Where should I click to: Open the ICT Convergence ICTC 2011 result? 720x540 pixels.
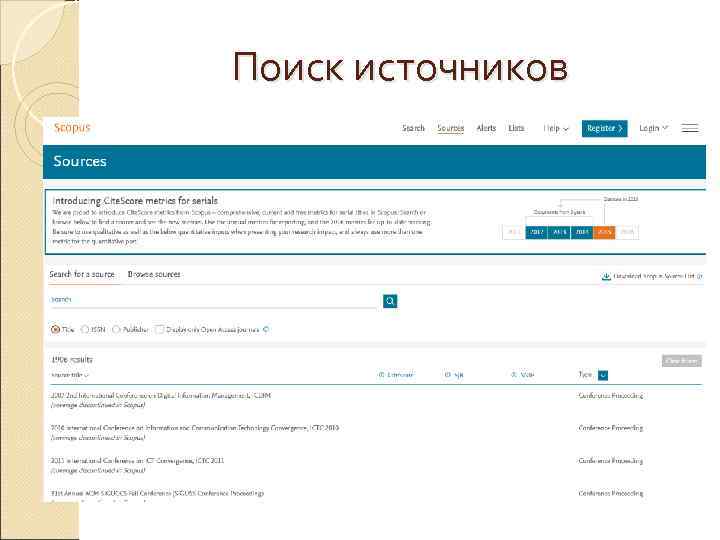coord(137,461)
